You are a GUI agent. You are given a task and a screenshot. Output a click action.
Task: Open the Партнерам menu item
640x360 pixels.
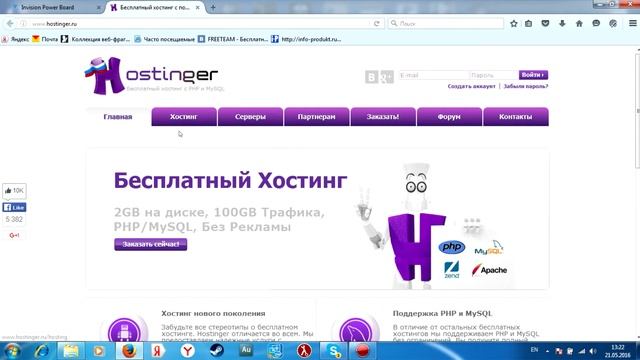(x=316, y=117)
